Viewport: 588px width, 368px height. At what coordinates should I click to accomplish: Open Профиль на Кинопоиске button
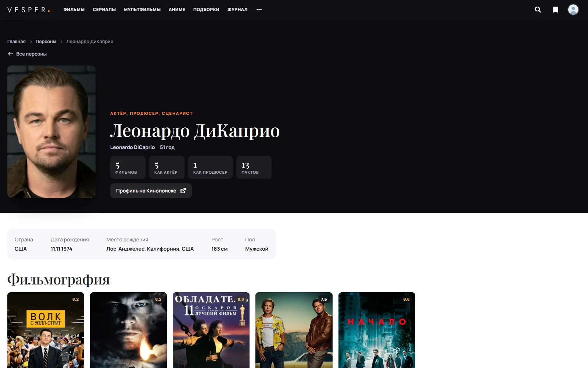pyautogui.click(x=151, y=191)
